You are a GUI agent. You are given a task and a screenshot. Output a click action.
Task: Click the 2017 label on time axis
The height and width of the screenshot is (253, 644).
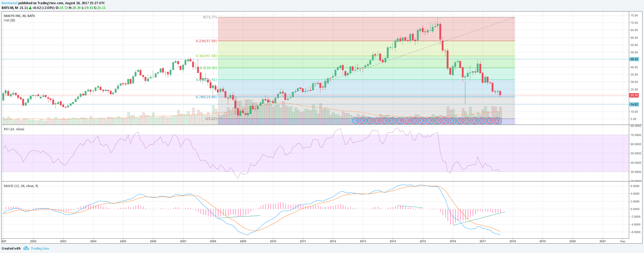pyautogui.click(x=483, y=241)
